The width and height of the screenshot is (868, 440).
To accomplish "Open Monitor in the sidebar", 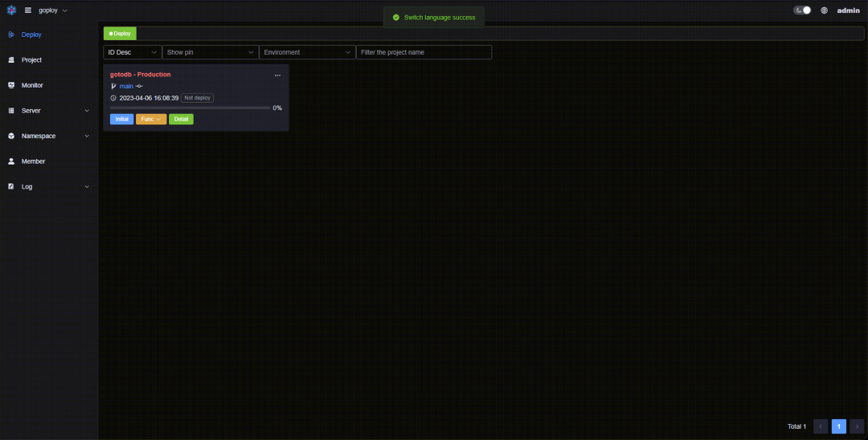I will pos(49,85).
